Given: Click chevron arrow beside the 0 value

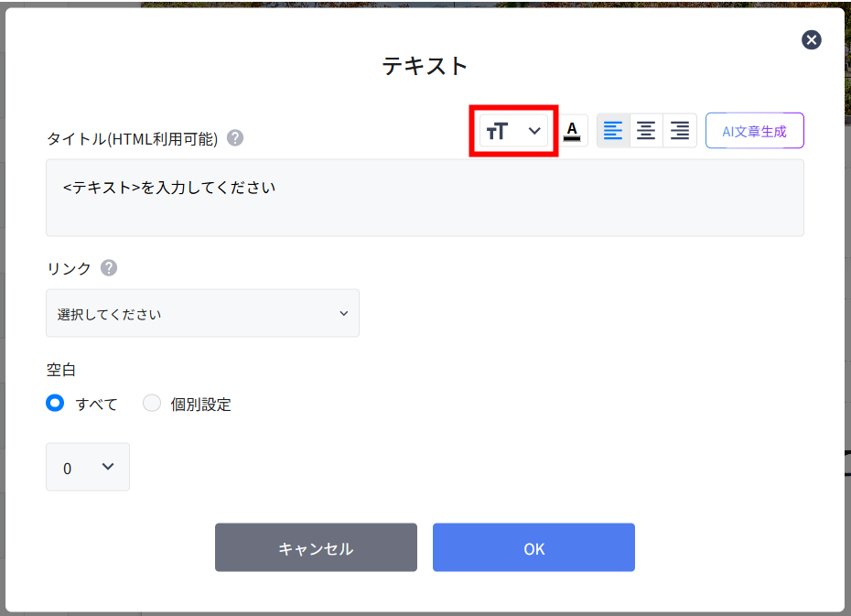Looking at the screenshot, I should point(108,467).
